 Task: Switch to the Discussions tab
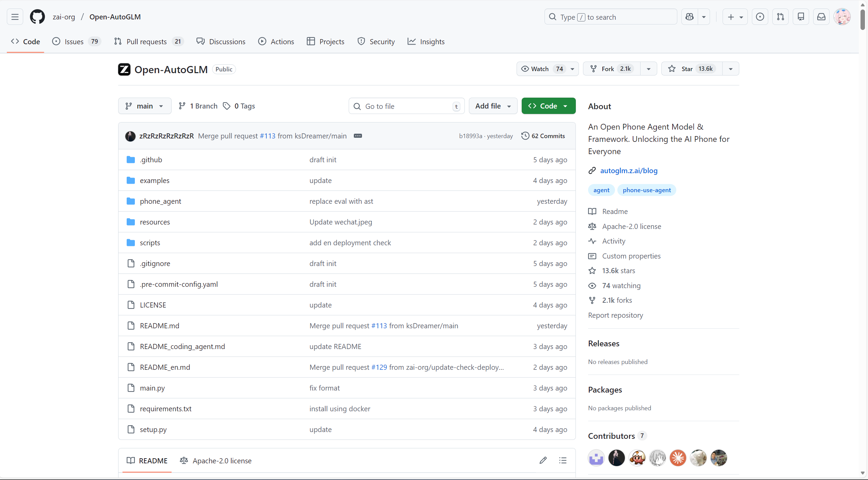[x=221, y=42]
